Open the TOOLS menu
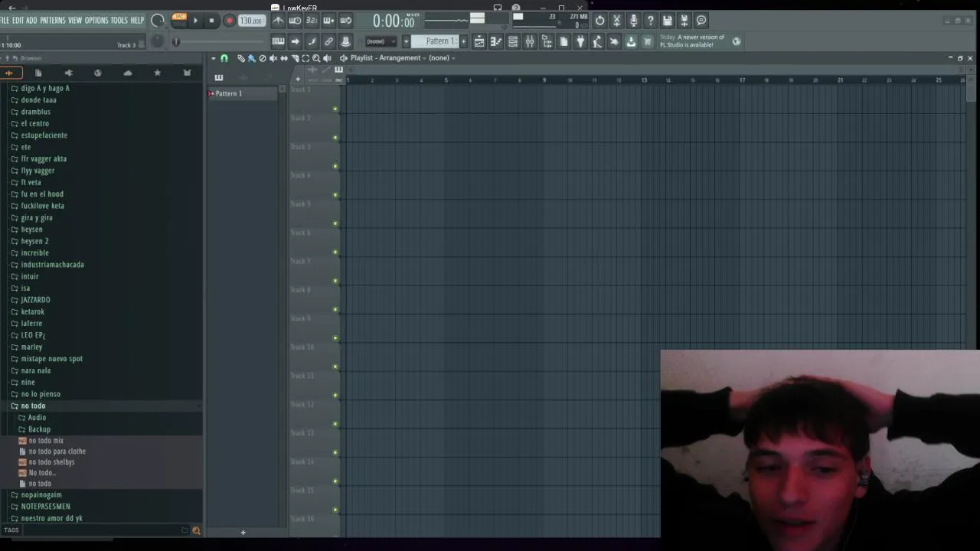The image size is (980, 551). click(119, 21)
